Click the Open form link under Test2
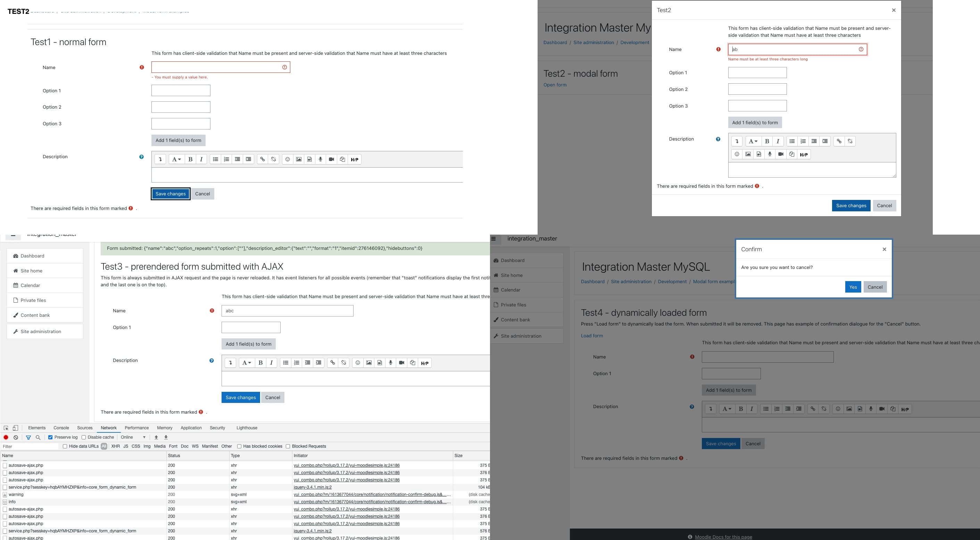Screen dimensions: 980x540 [x=555, y=85]
